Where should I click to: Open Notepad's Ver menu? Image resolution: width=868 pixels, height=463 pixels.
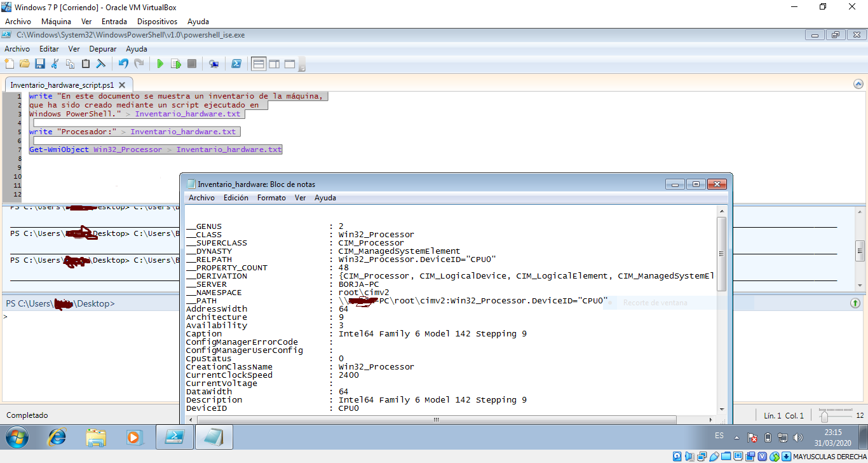coord(300,198)
